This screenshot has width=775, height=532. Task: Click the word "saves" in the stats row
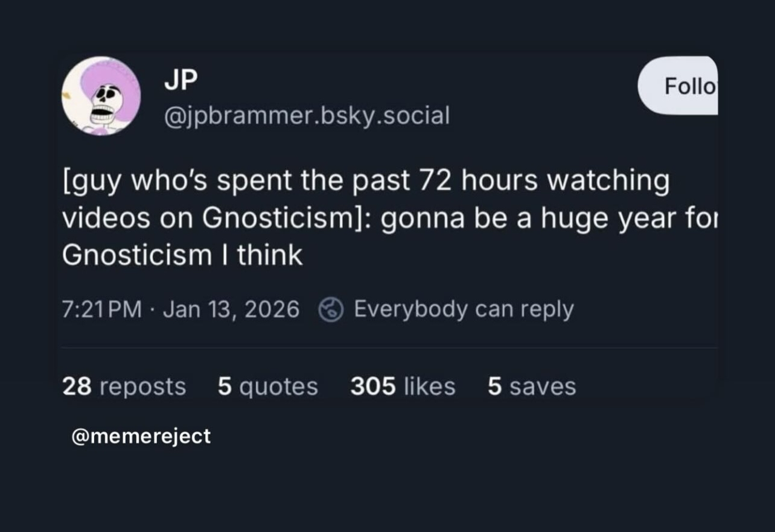(x=542, y=386)
